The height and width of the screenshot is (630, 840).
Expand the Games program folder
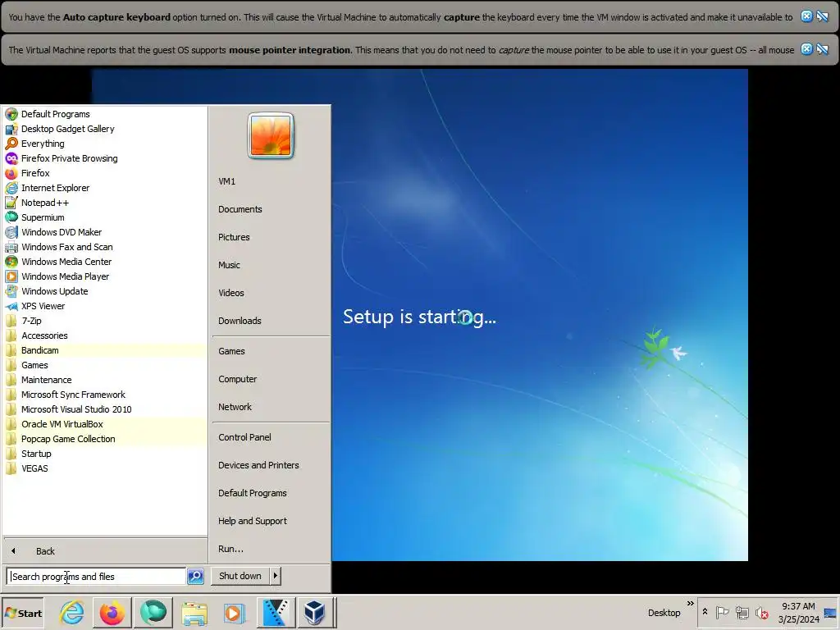[x=104, y=365]
